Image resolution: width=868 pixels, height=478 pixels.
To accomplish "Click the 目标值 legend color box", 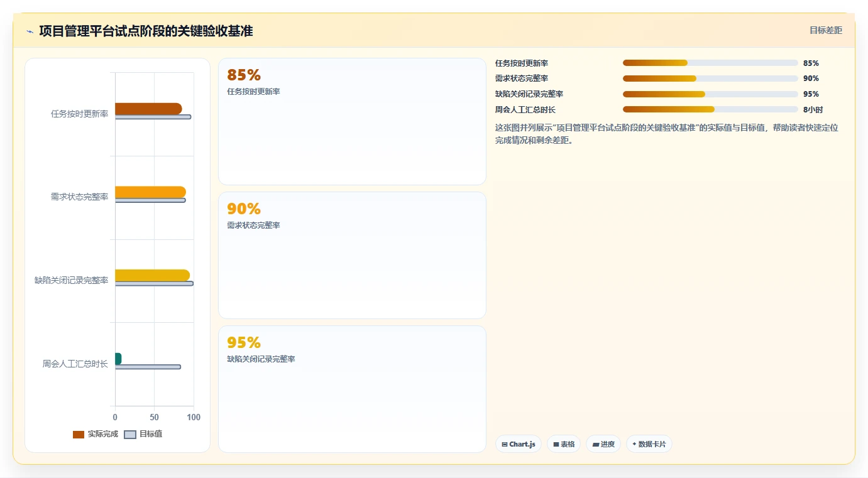I will [130, 435].
